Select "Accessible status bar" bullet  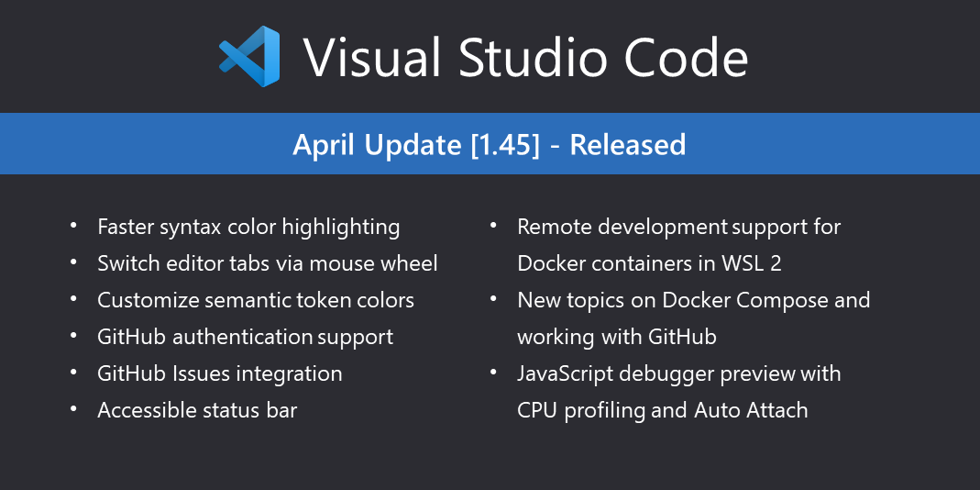point(197,410)
